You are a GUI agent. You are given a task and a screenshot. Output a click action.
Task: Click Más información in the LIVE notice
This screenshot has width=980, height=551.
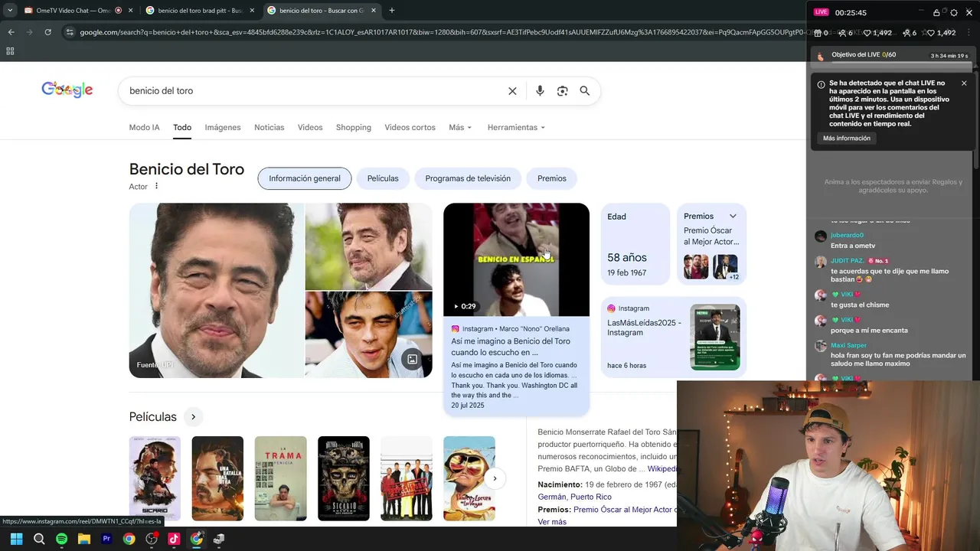pos(847,139)
